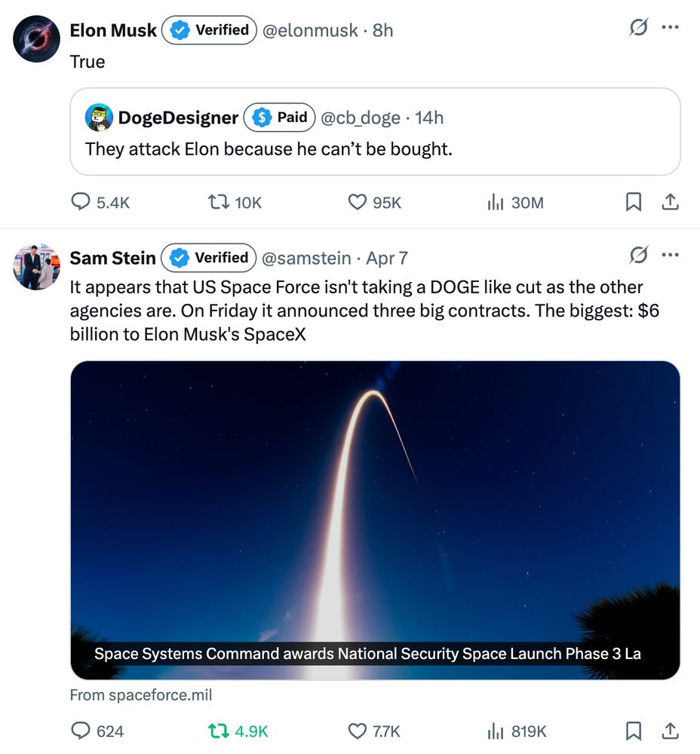This screenshot has height=754, width=700.
Task: Open the spaceforce.mil source link
Action: pos(141,695)
